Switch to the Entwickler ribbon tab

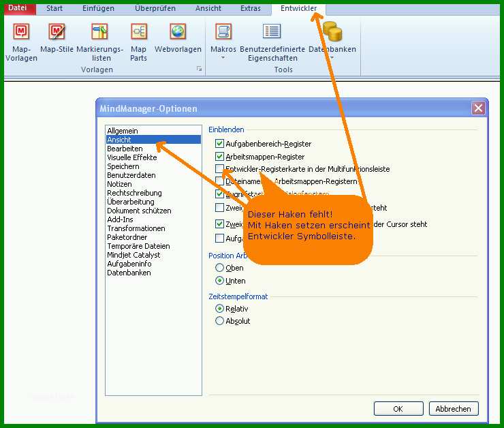pyautogui.click(x=298, y=8)
